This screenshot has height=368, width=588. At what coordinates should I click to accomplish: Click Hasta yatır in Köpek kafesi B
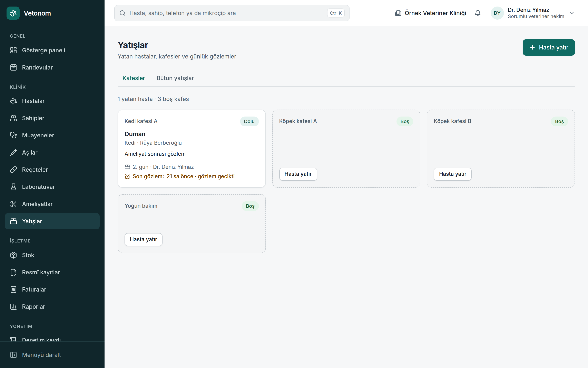pos(453,174)
